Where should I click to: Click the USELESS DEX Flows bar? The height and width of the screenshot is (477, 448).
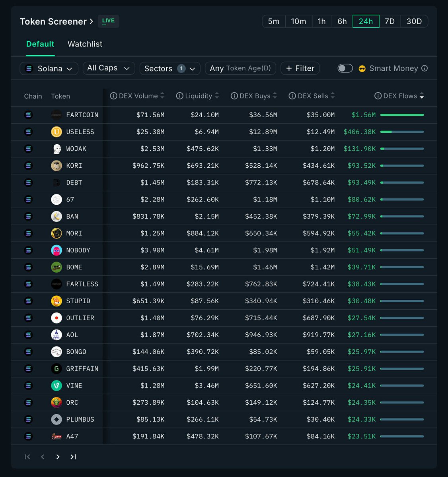[402, 132]
